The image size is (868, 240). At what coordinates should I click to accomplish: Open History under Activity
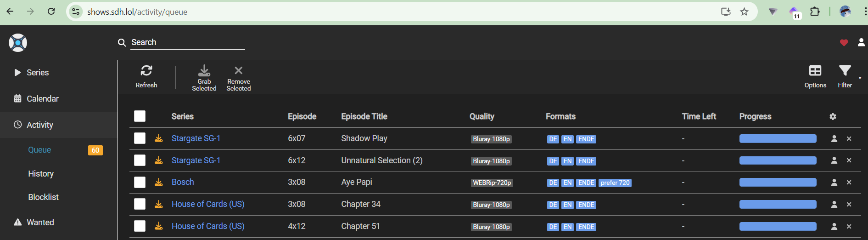click(x=41, y=174)
